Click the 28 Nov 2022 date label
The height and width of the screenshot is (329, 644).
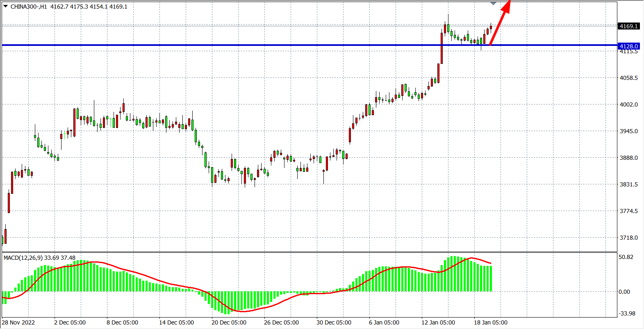pyautogui.click(x=18, y=322)
